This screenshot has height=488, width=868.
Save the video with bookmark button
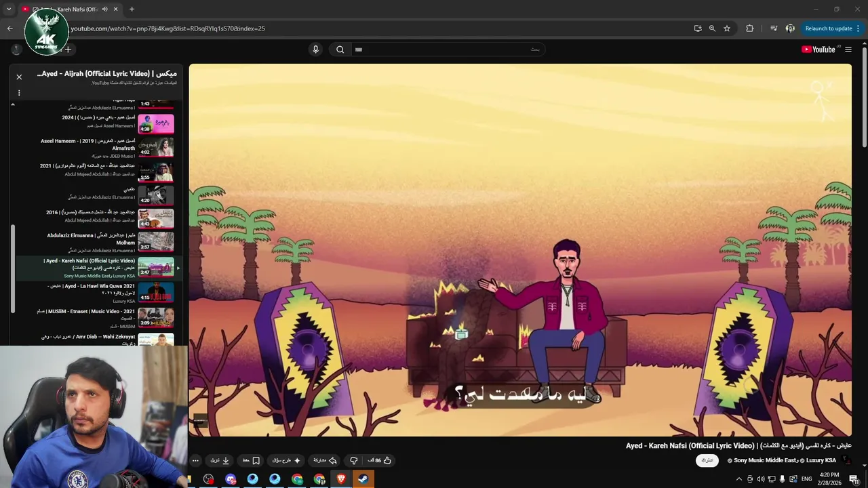pos(252,460)
